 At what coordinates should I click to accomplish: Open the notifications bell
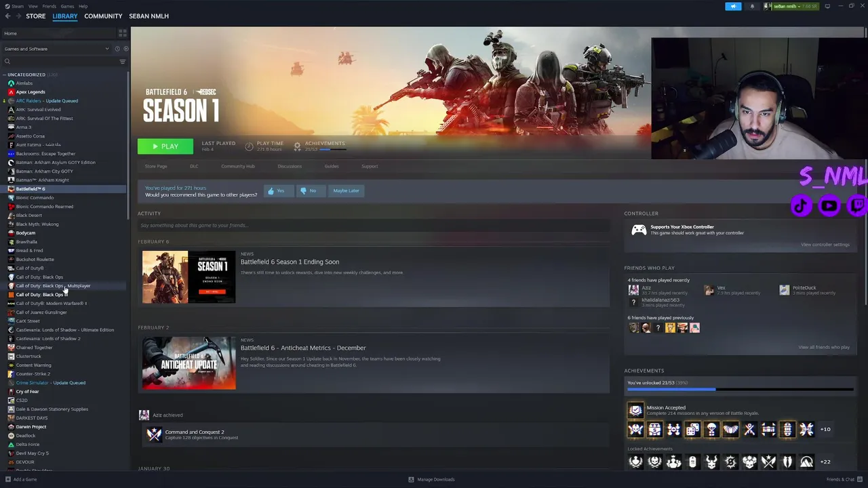pos(751,6)
